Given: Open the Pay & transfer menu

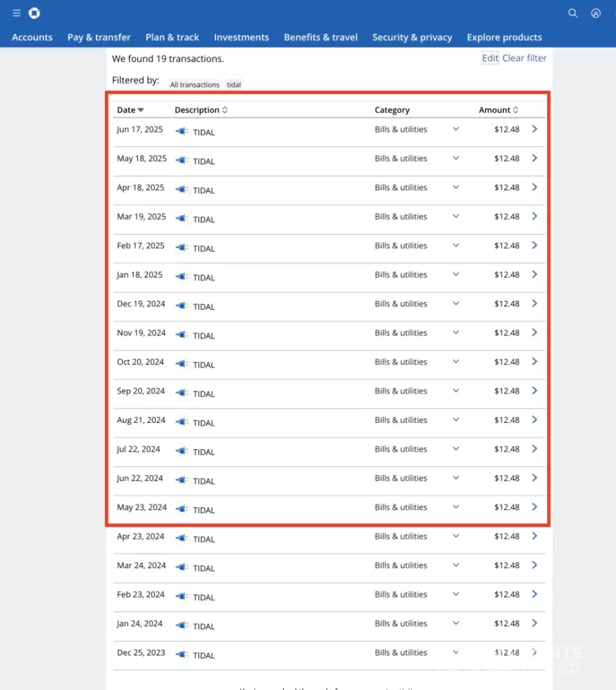Looking at the screenshot, I should click(99, 37).
